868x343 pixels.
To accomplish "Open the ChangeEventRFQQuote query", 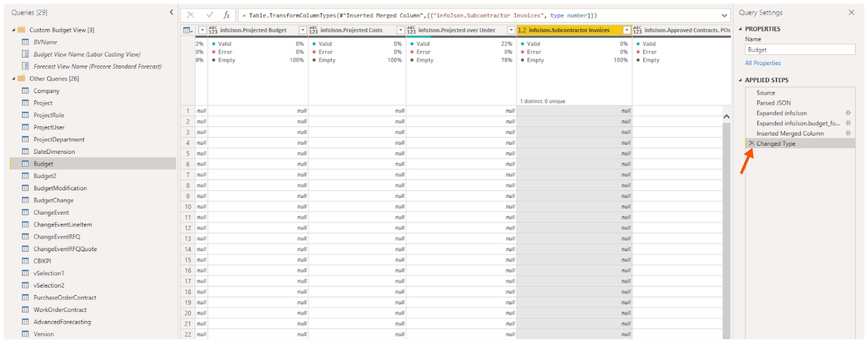I will 65,249.
